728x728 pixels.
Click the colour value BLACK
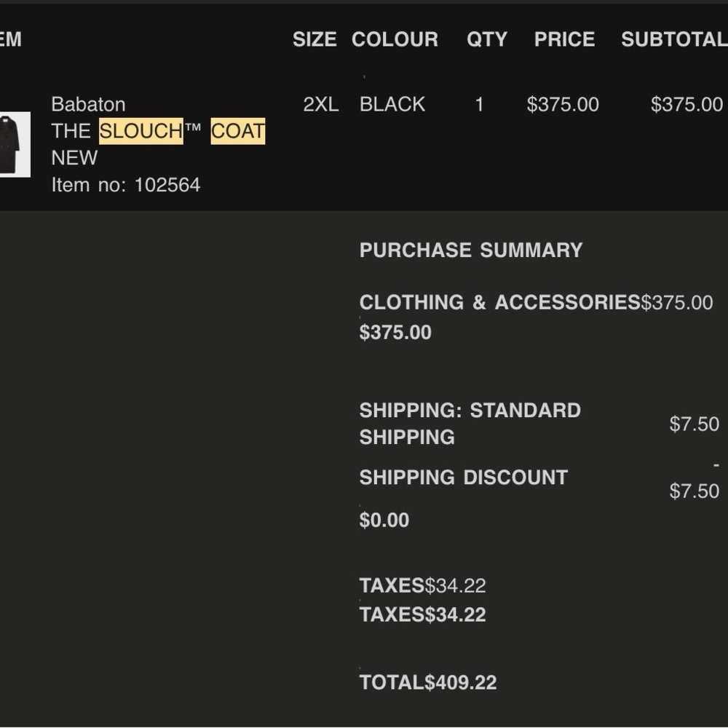(x=392, y=104)
